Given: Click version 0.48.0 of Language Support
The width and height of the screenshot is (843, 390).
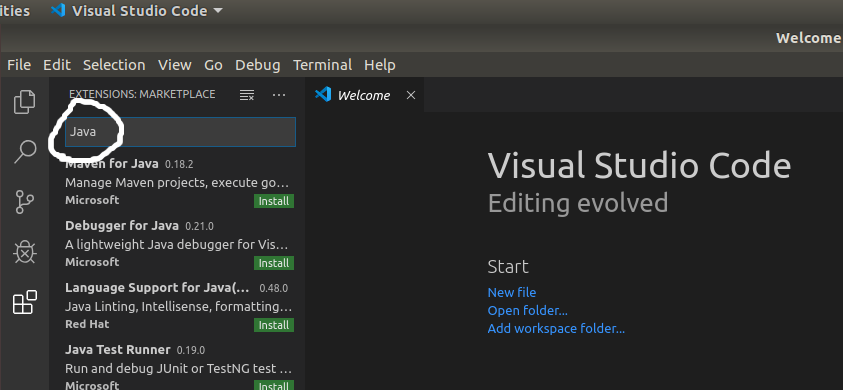Looking at the screenshot, I should coord(274,288).
